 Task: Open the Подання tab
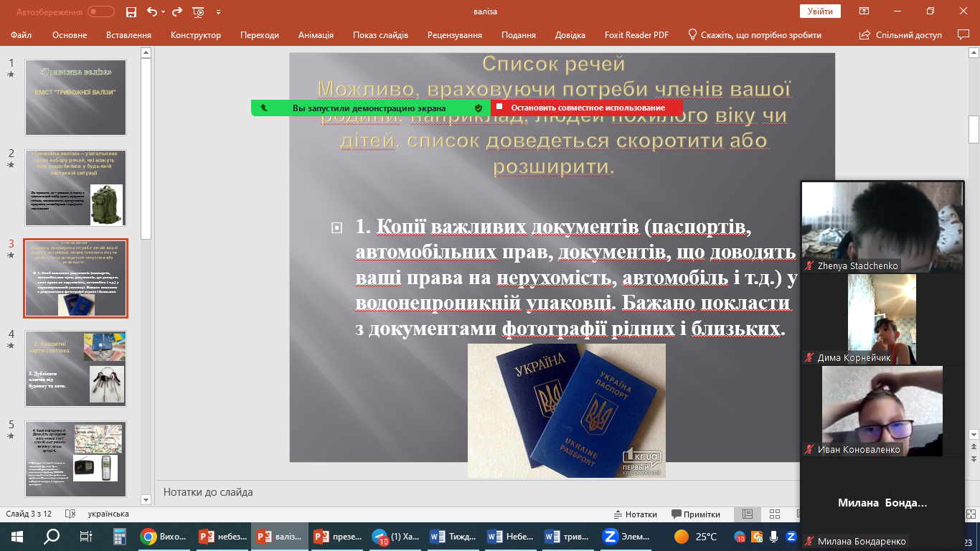click(x=519, y=34)
